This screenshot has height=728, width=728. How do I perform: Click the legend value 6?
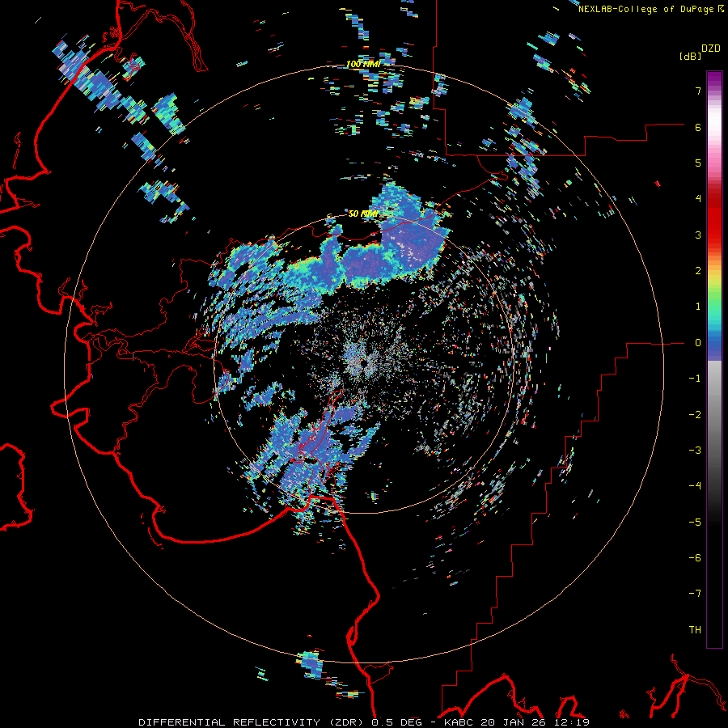[x=698, y=127]
